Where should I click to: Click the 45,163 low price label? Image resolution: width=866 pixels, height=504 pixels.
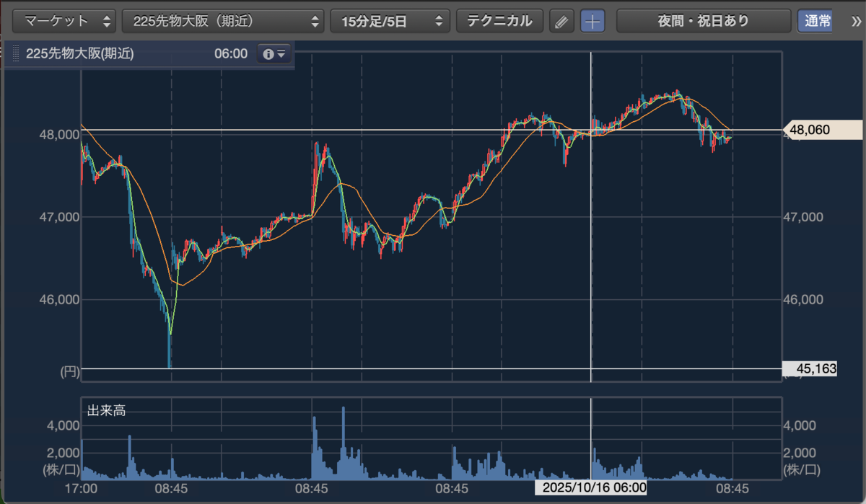[810, 369]
